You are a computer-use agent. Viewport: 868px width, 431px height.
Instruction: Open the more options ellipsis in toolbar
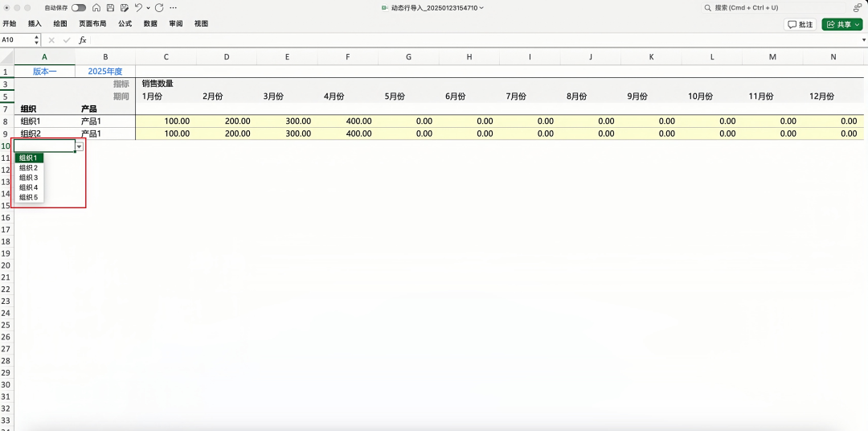coord(174,8)
